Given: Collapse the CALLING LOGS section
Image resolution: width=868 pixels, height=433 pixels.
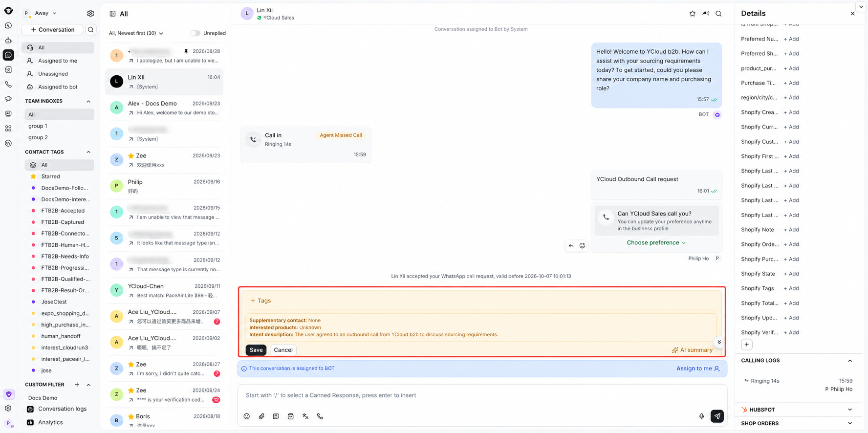Looking at the screenshot, I should [850, 361].
